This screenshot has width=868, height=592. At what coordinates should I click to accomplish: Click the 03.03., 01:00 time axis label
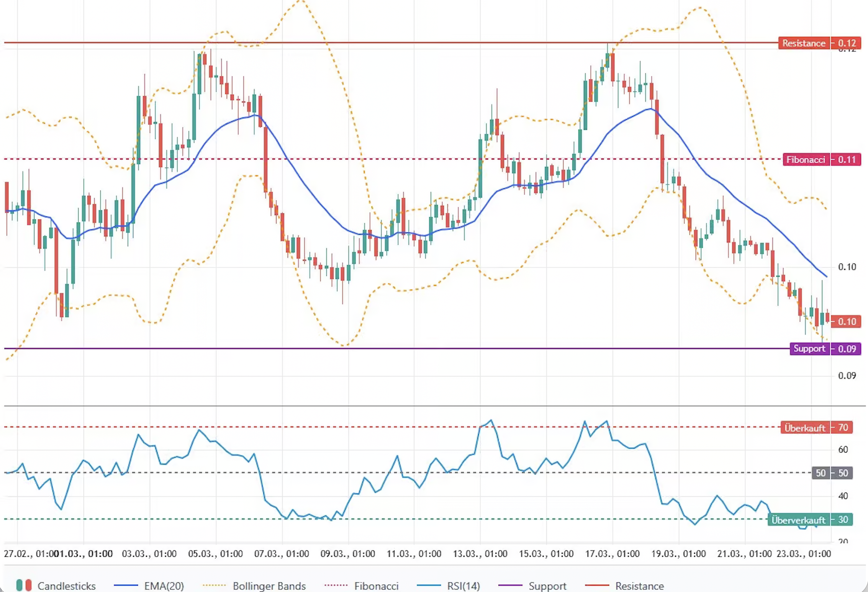click(x=149, y=554)
